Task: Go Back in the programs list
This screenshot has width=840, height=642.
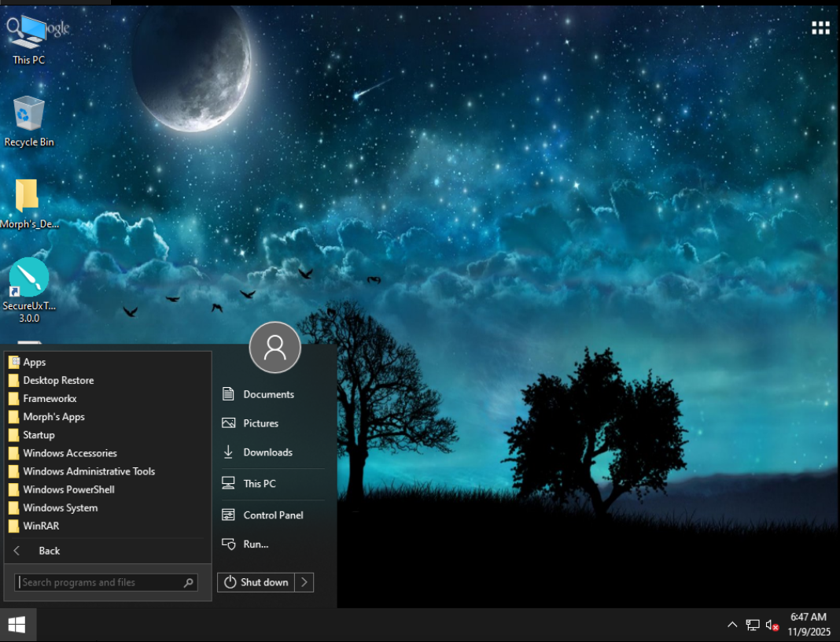Action: click(49, 551)
